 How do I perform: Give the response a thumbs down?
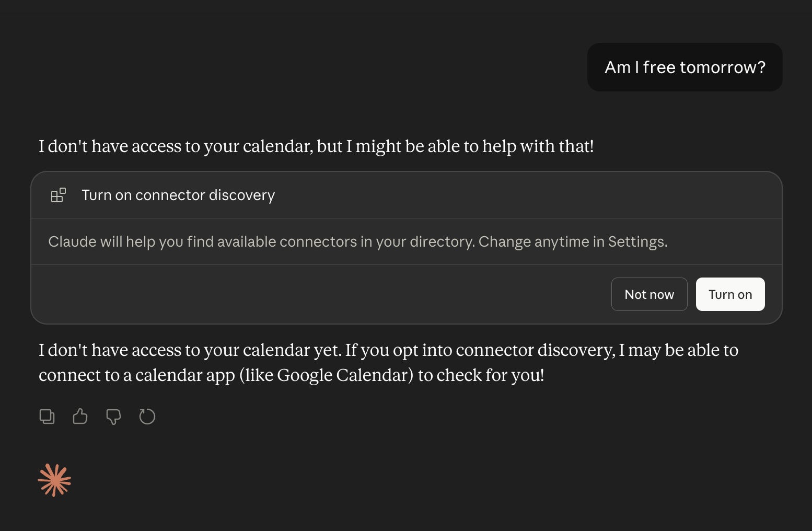pos(113,417)
